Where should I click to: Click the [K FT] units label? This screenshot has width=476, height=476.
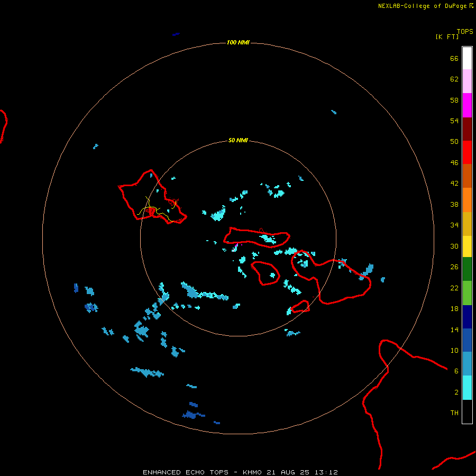click(447, 36)
